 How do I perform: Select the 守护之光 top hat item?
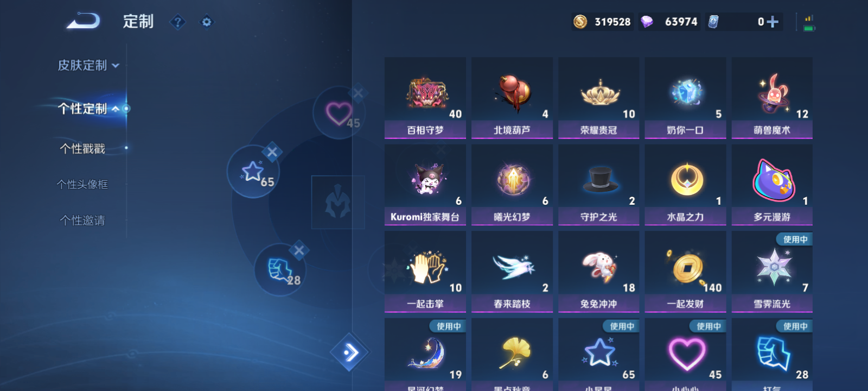click(598, 185)
